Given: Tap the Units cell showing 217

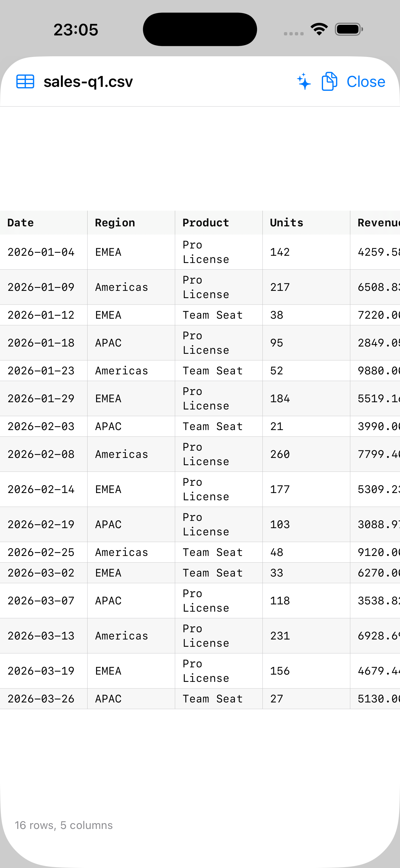Looking at the screenshot, I should 306,287.
